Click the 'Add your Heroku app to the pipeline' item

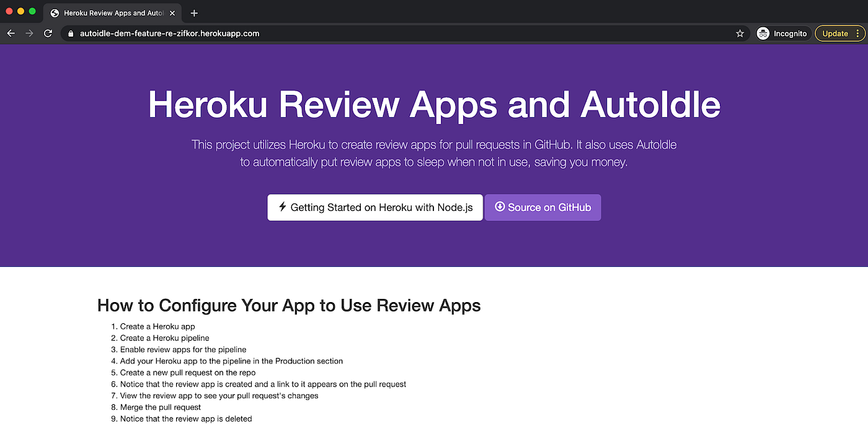tap(231, 361)
